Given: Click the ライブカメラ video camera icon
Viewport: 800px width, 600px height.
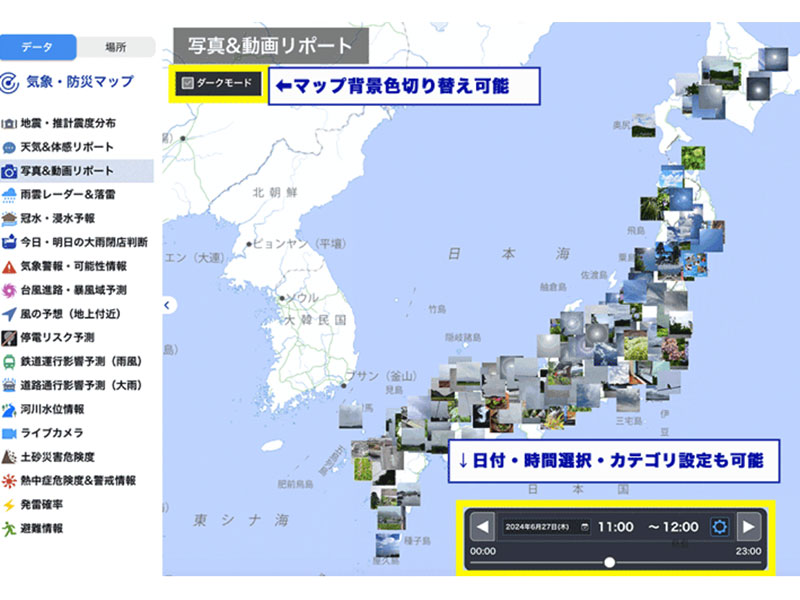Looking at the screenshot, I should coord(9,433).
